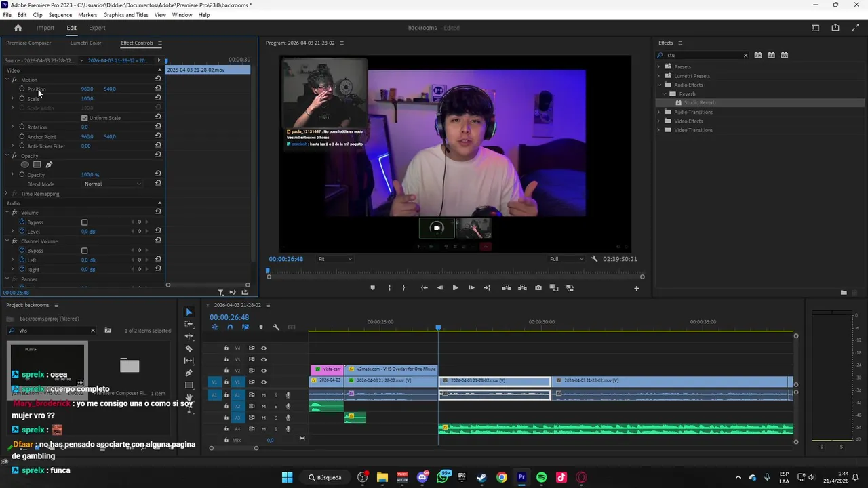Toggle insert sequences as nests icon
Image resolution: width=868 pixels, height=488 pixels.
coord(214,327)
